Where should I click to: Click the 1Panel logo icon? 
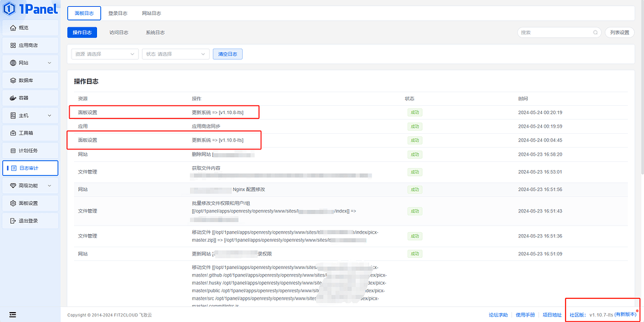pyautogui.click(x=9, y=9)
